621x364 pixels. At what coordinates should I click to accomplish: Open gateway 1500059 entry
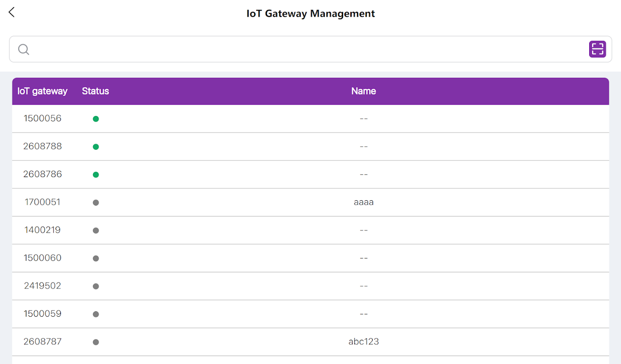tap(310, 314)
